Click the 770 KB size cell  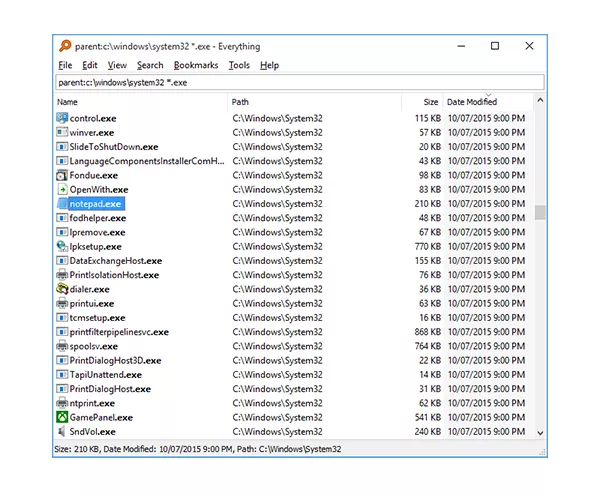(x=427, y=246)
